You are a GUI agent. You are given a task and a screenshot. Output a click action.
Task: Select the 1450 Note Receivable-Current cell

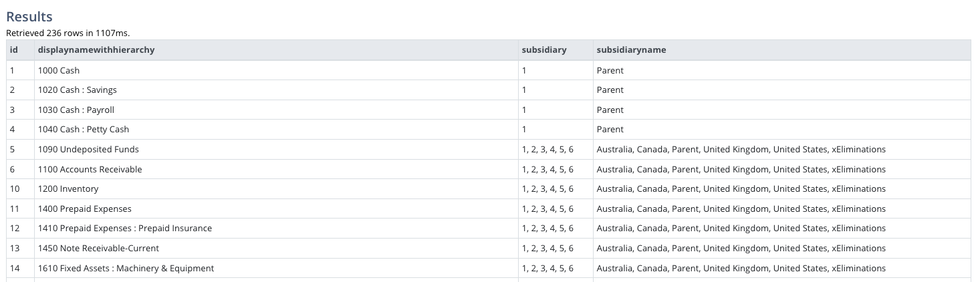click(276, 249)
